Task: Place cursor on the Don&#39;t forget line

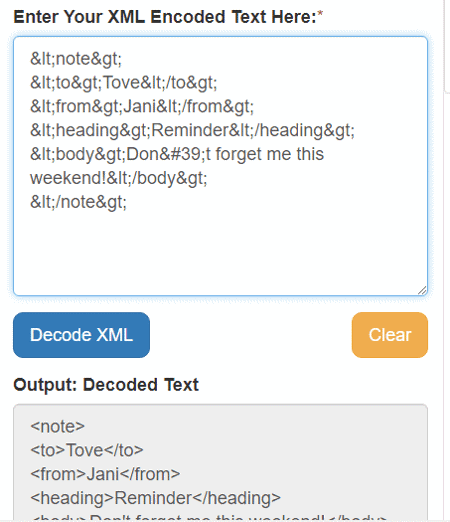Action: click(177, 154)
